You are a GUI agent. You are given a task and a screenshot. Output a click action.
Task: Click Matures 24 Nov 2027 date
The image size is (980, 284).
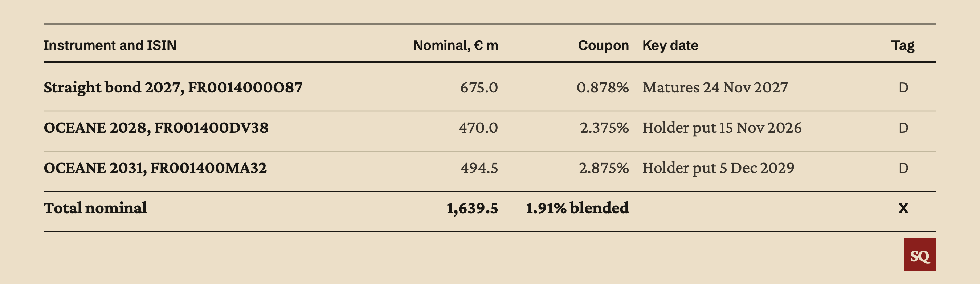coord(715,87)
